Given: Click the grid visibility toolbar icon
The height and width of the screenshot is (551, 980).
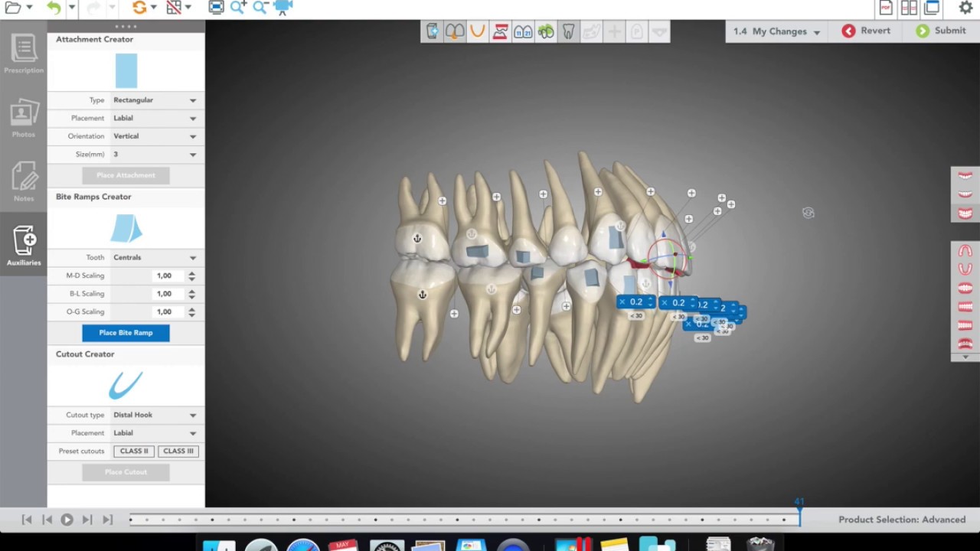Looking at the screenshot, I should (174, 8).
